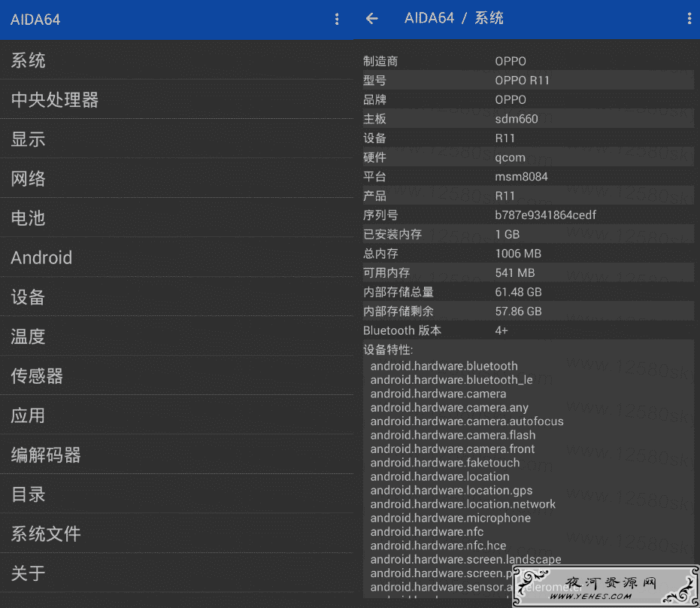
Task: Click the 总内存 value 1006 MB
Action: click(518, 254)
